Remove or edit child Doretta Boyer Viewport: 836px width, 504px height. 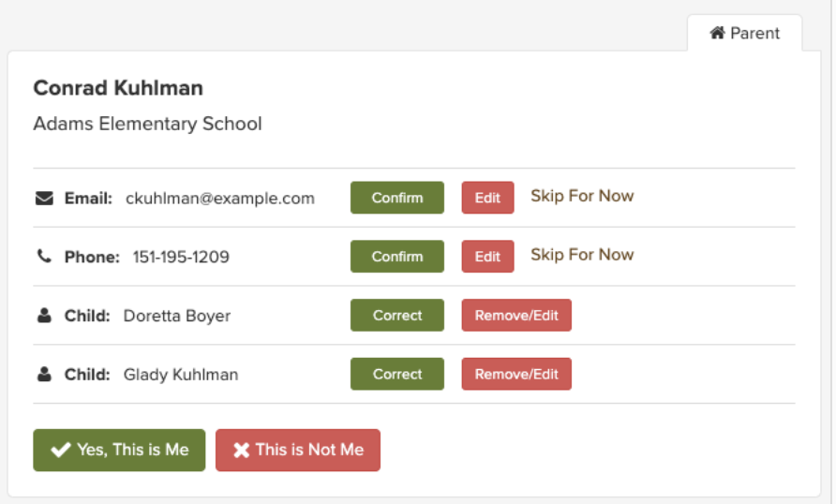pos(516,316)
